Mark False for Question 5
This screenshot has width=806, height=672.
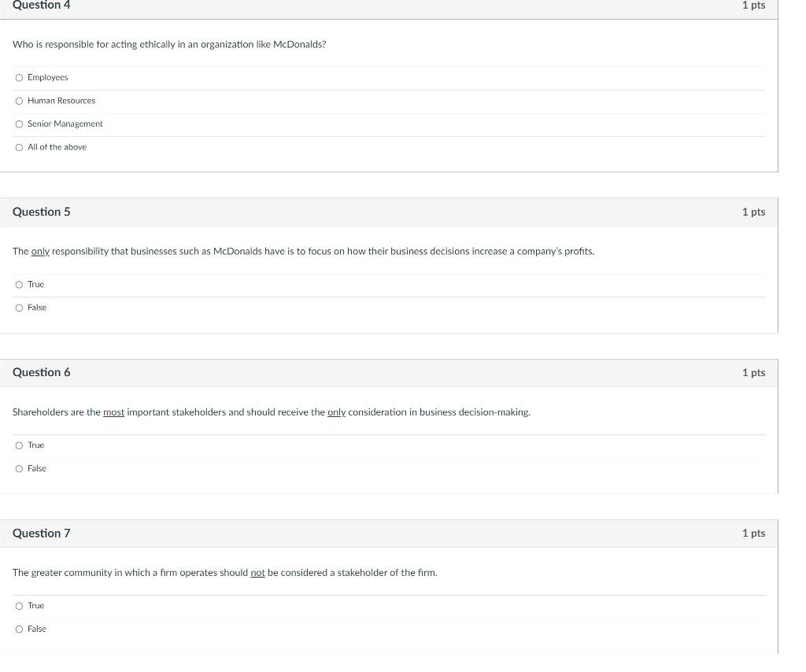coord(19,308)
